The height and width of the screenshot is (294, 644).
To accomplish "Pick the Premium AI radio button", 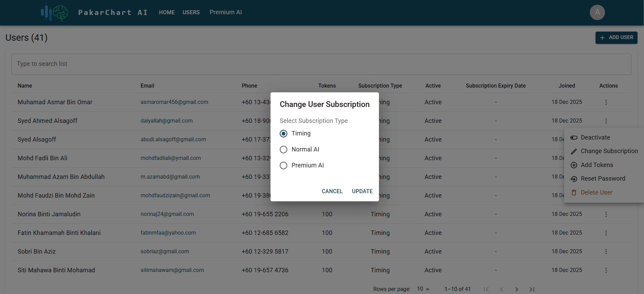I will point(283,165).
